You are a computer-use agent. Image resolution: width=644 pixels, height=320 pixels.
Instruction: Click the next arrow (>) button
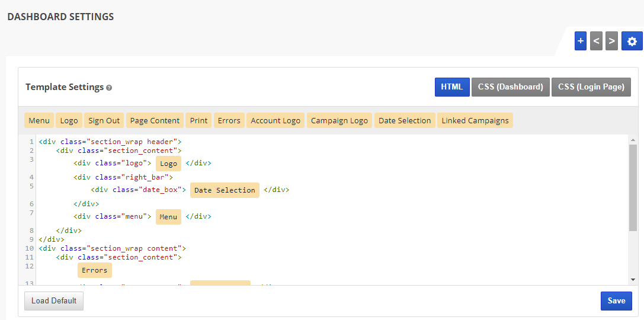(611, 41)
